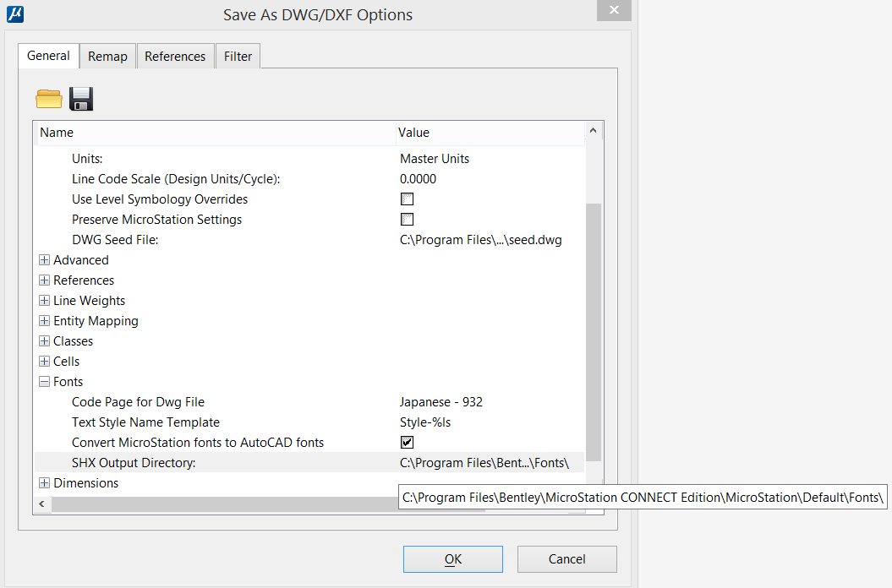Click the scroll up arrow in options list
Image resolution: width=892 pixels, height=588 pixels.
pos(593,131)
